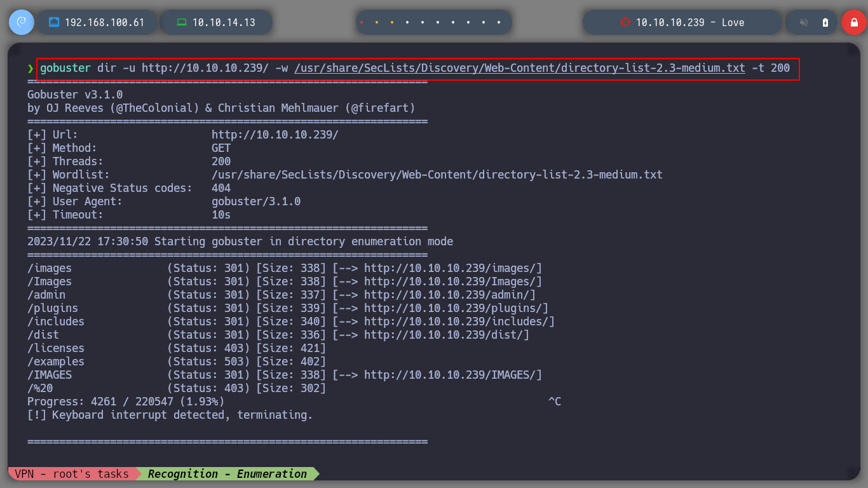Open the Debian launcher menu icon
This screenshot has width=868, height=488.
tap(22, 22)
